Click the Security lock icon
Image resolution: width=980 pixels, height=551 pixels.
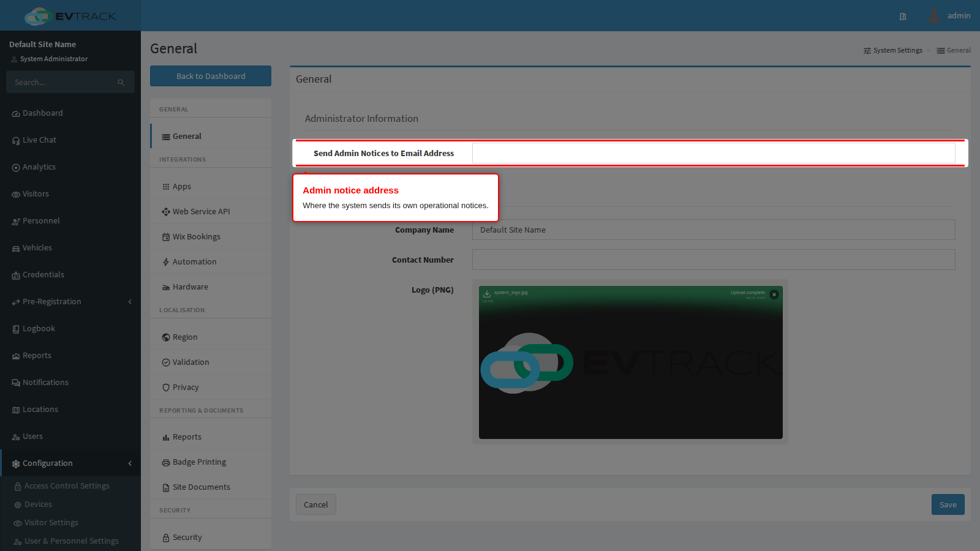(x=166, y=538)
